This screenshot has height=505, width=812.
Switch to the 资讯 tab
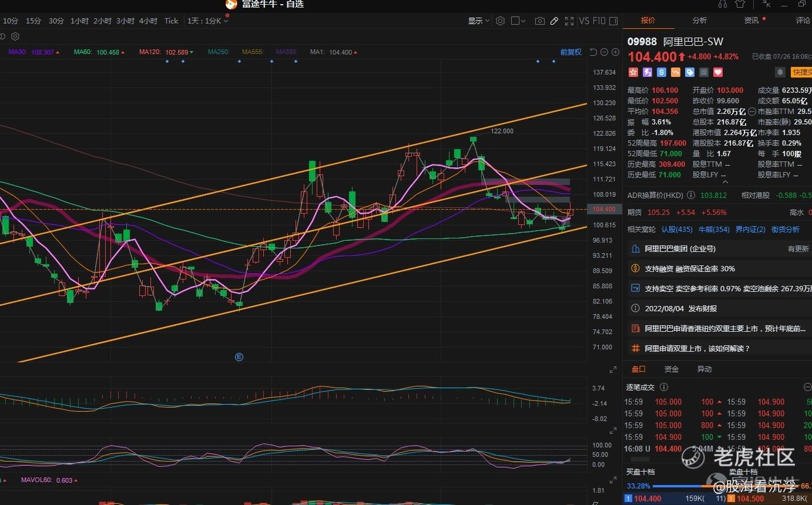(x=751, y=21)
